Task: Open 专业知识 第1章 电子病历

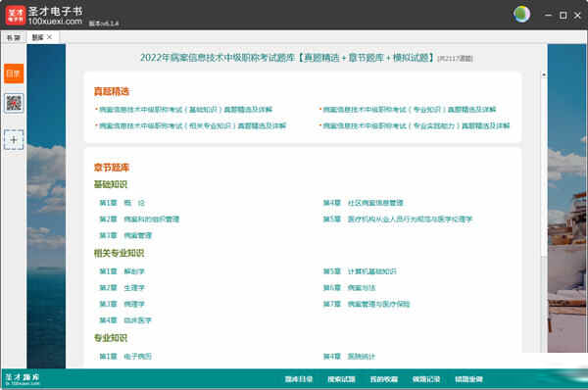Action: point(125,357)
